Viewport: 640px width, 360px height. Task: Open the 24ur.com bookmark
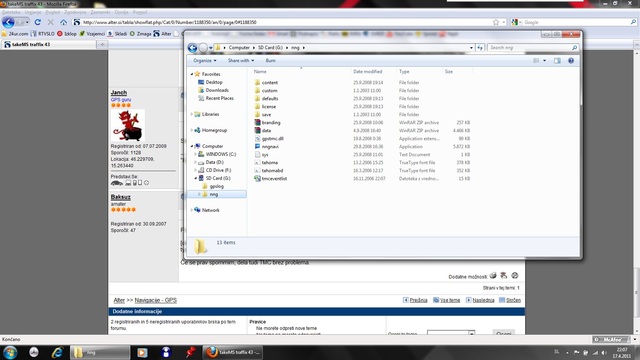15,34
